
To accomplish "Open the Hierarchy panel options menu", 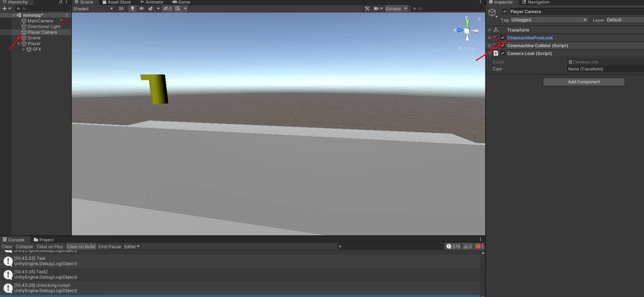I will coord(67,2).
